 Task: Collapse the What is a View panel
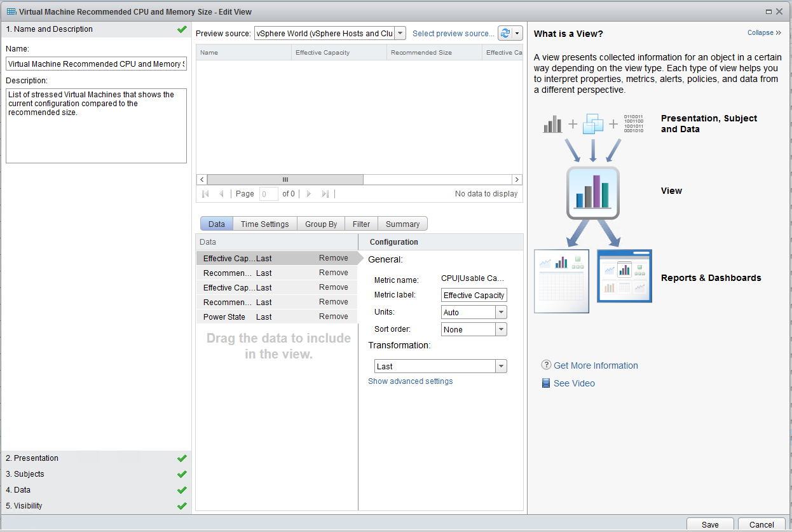click(764, 32)
